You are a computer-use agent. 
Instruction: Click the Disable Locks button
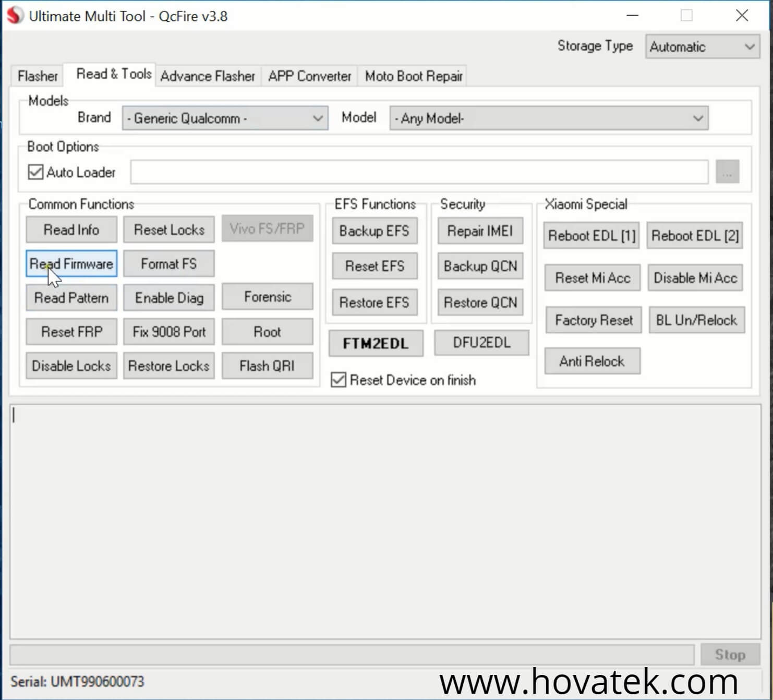click(x=71, y=366)
